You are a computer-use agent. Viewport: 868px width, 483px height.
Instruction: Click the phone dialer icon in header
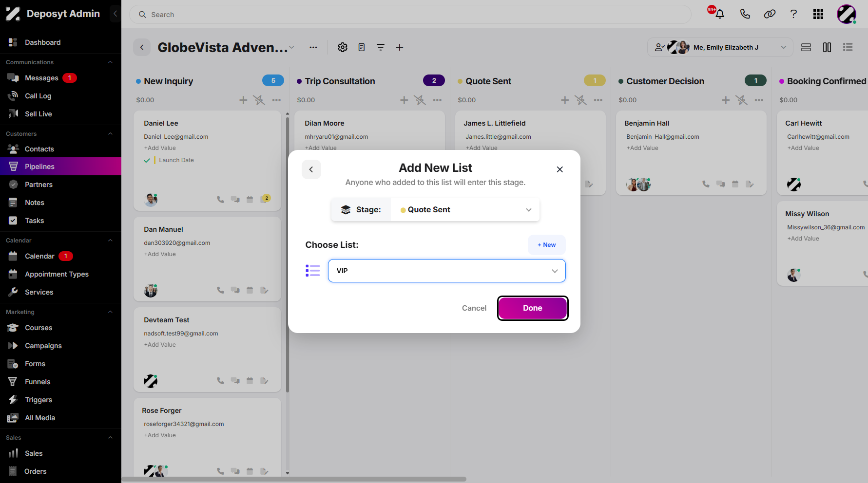[745, 14]
